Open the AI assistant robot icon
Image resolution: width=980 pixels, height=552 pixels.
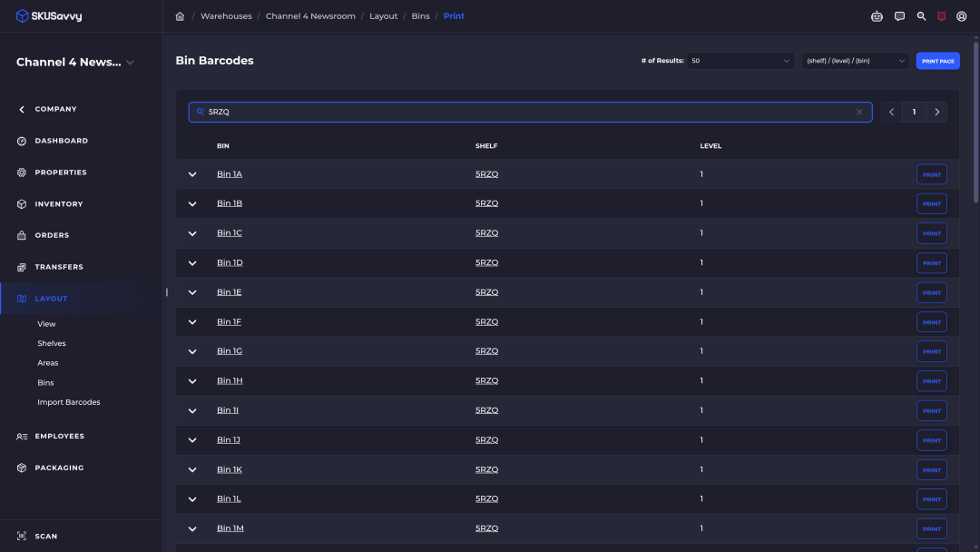click(x=877, y=16)
